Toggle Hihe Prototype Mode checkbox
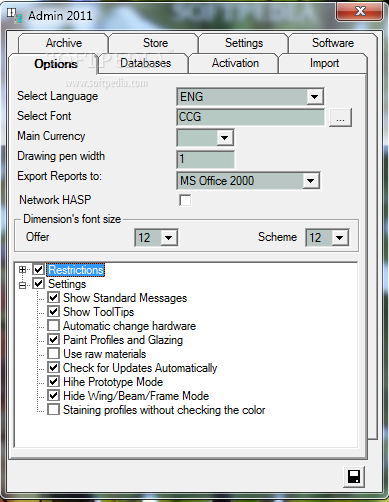 point(53,381)
